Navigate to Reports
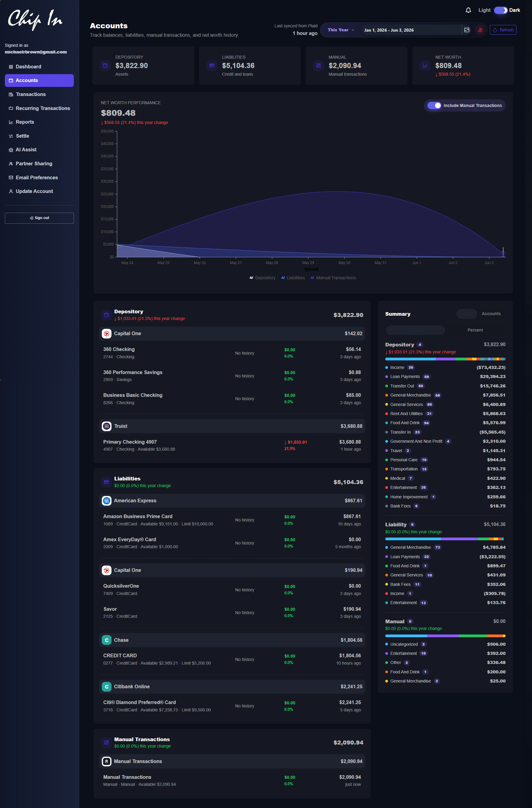Viewport: 532px width, 808px height. coord(39,122)
